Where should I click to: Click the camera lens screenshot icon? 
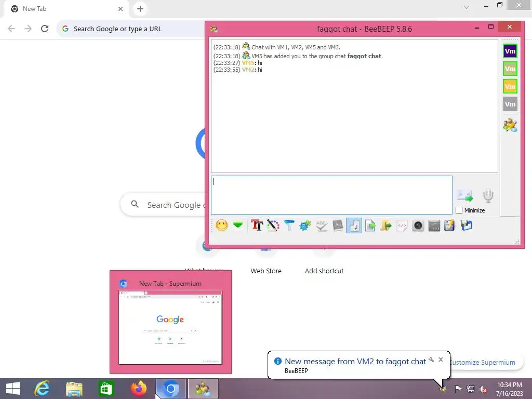[x=418, y=225]
